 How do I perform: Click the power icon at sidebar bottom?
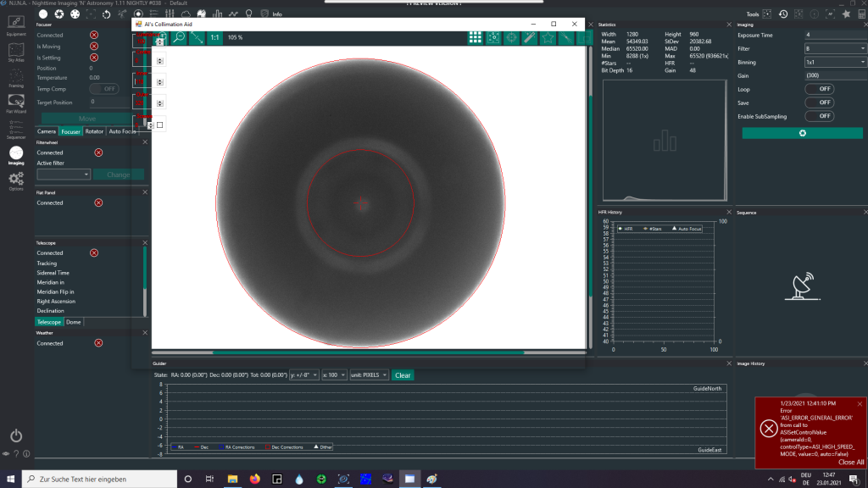pyautogui.click(x=16, y=435)
